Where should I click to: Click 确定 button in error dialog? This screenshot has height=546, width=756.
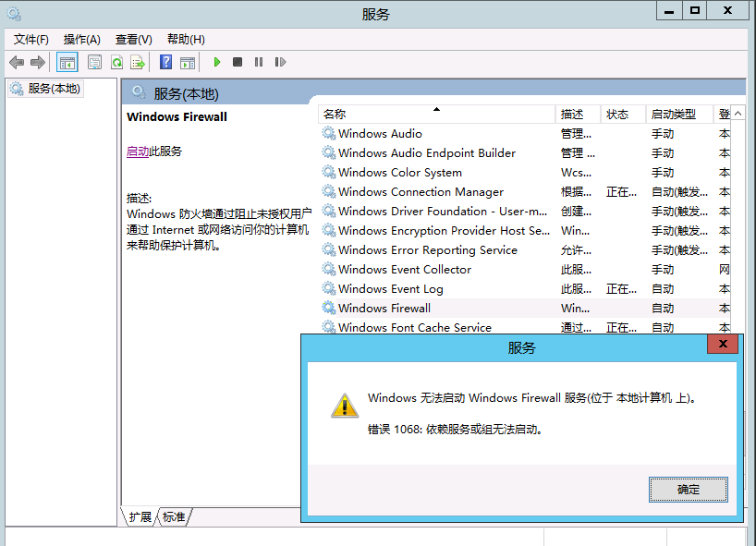coord(688,490)
